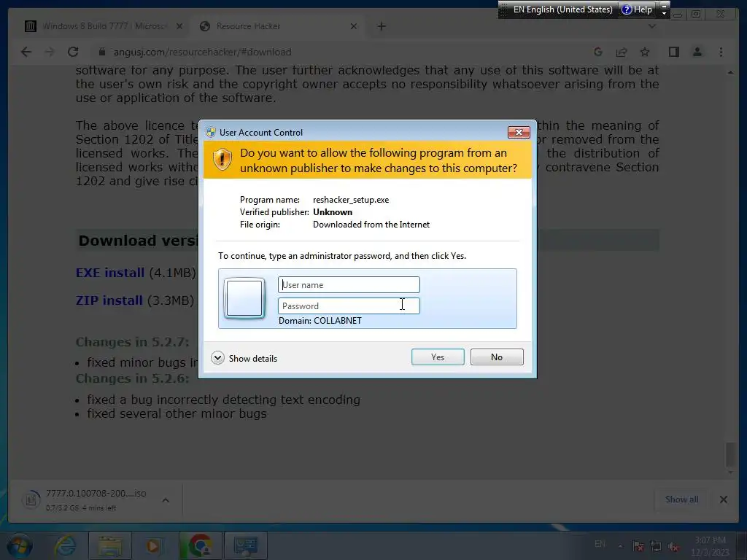Image resolution: width=747 pixels, height=560 pixels.
Task: Open the Chrome profile icon
Action: 697,52
